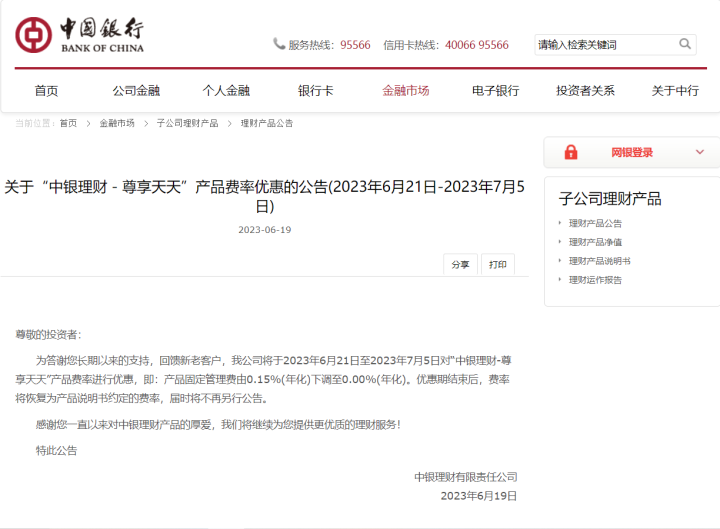Open sidebar link 理财产品公告
The width and height of the screenshot is (720, 529).
tap(595, 223)
